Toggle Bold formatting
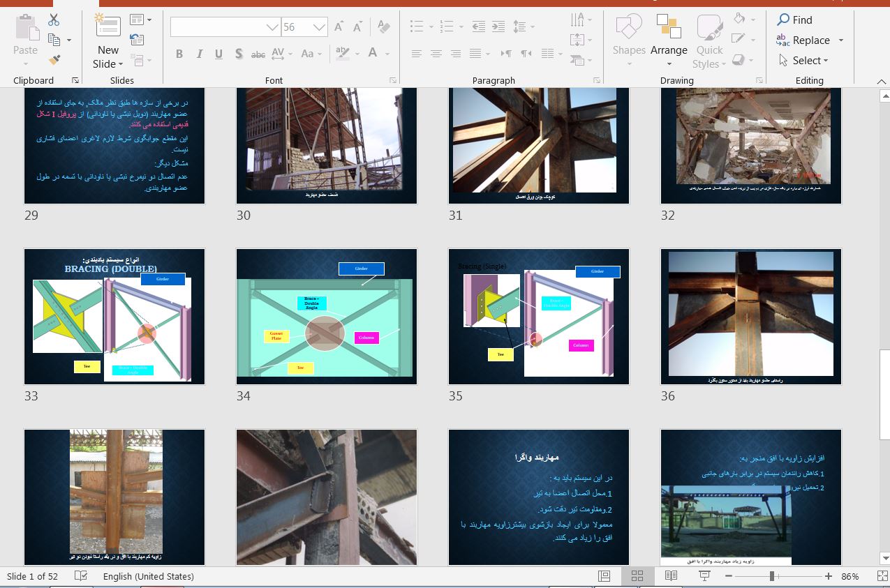 [x=179, y=54]
